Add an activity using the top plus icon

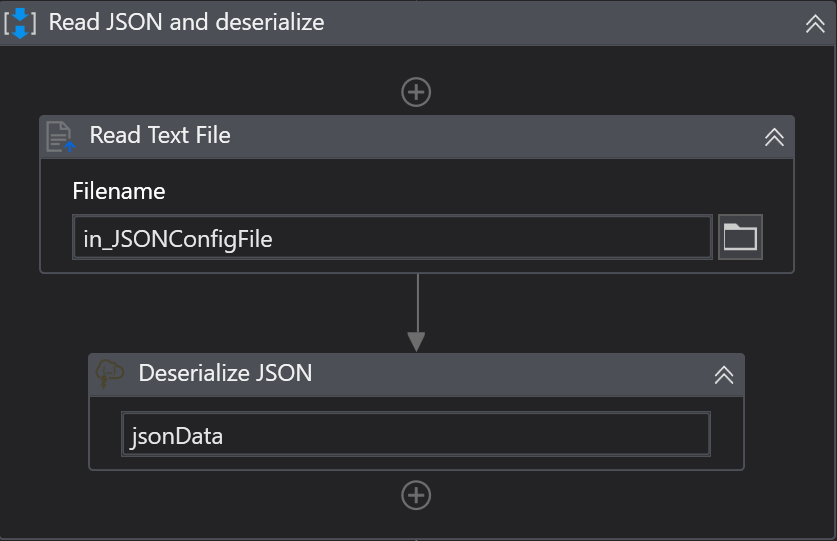point(416,92)
